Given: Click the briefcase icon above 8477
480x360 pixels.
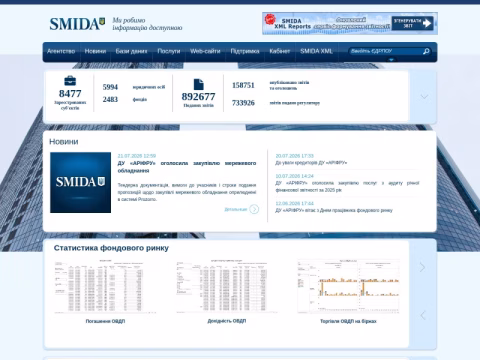Looking at the screenshot, I should (x=70, y=81).
